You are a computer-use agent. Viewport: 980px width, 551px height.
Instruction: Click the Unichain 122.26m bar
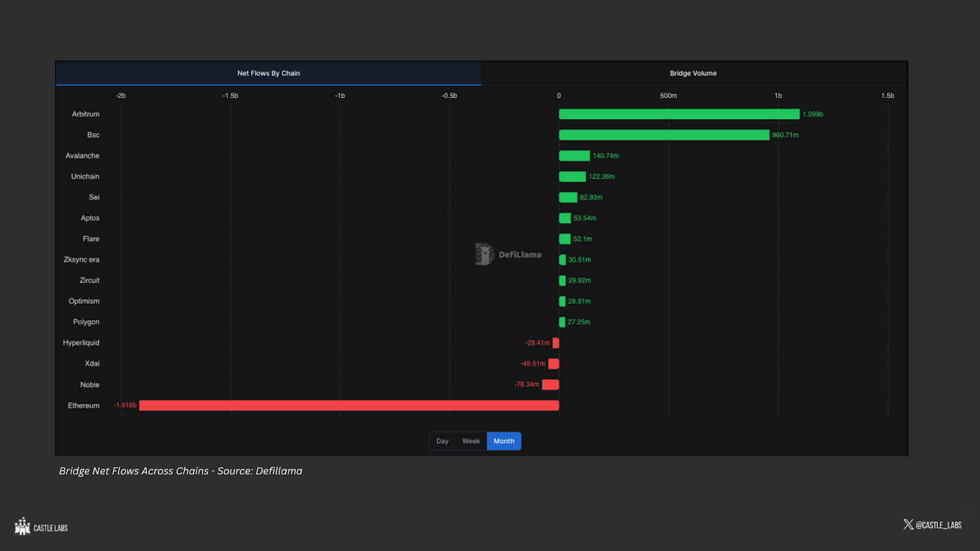573,176
